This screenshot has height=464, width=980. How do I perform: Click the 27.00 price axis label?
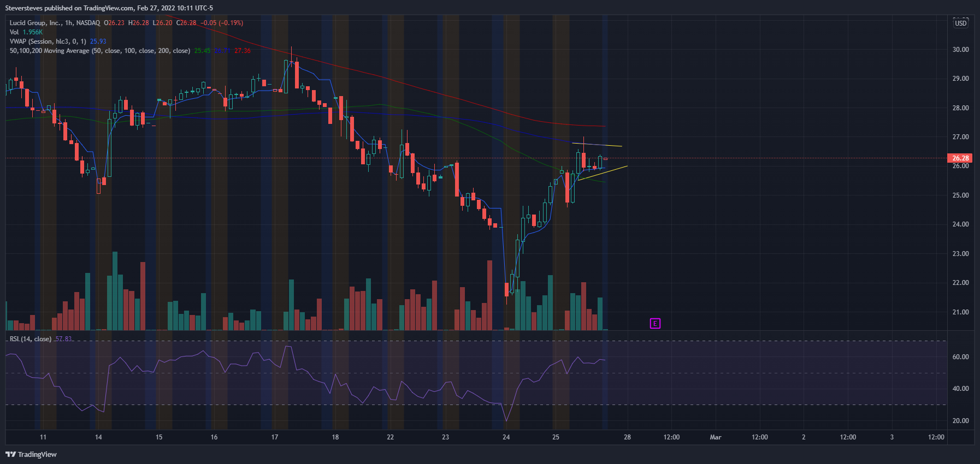tap(960, 137)
